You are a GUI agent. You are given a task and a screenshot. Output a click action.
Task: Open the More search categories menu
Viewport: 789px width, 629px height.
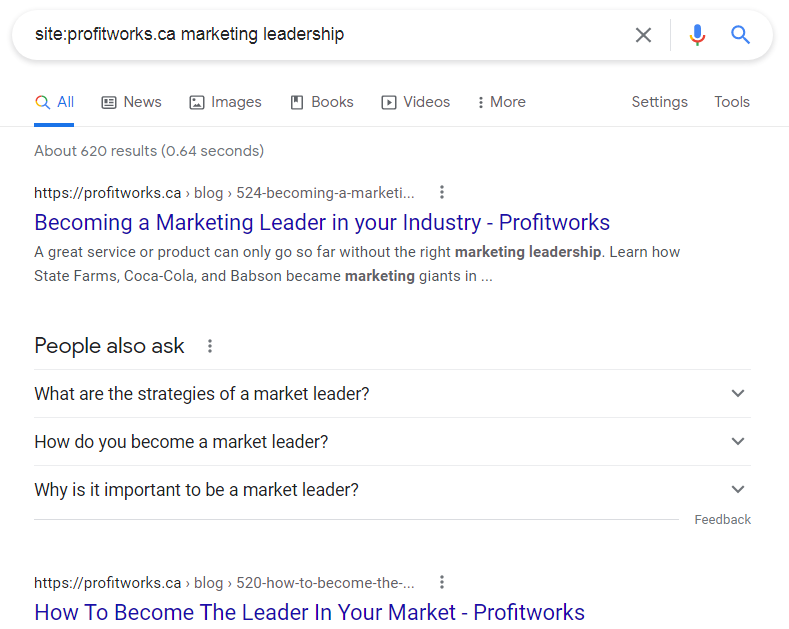(501, 102)
